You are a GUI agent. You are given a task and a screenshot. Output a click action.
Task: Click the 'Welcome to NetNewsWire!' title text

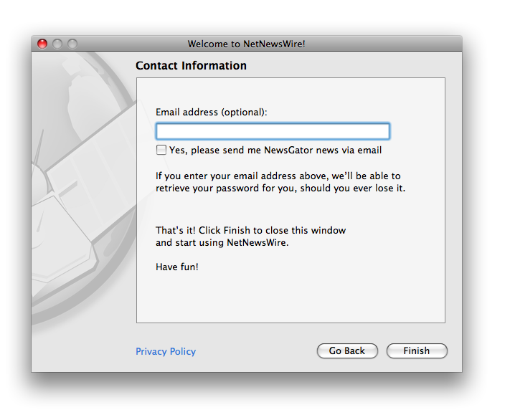point(246,44)
